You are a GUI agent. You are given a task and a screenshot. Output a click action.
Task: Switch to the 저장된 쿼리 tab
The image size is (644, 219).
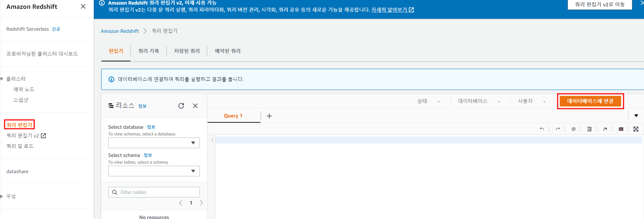coord(187,51)
